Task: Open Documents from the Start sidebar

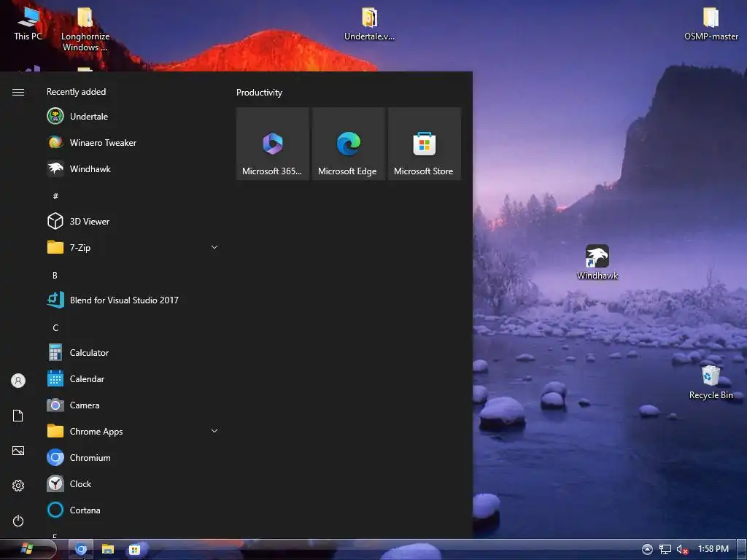Action: pos(18,416)
